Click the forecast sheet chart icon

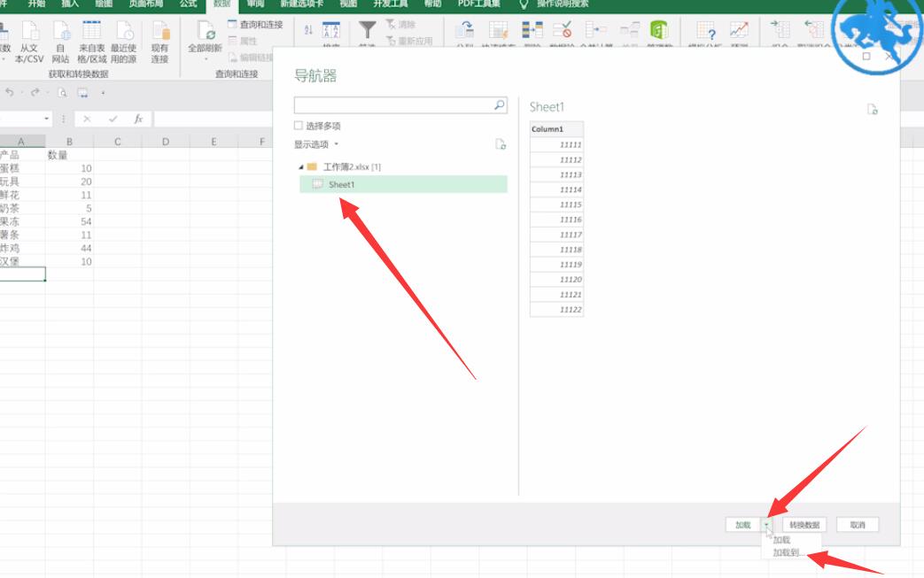tap(739, 30)
